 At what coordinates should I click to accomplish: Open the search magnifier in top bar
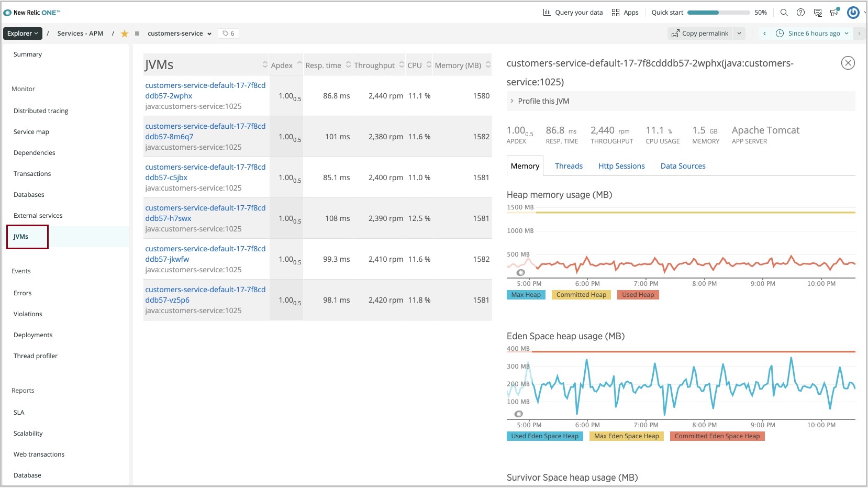(x=784, y=13)
